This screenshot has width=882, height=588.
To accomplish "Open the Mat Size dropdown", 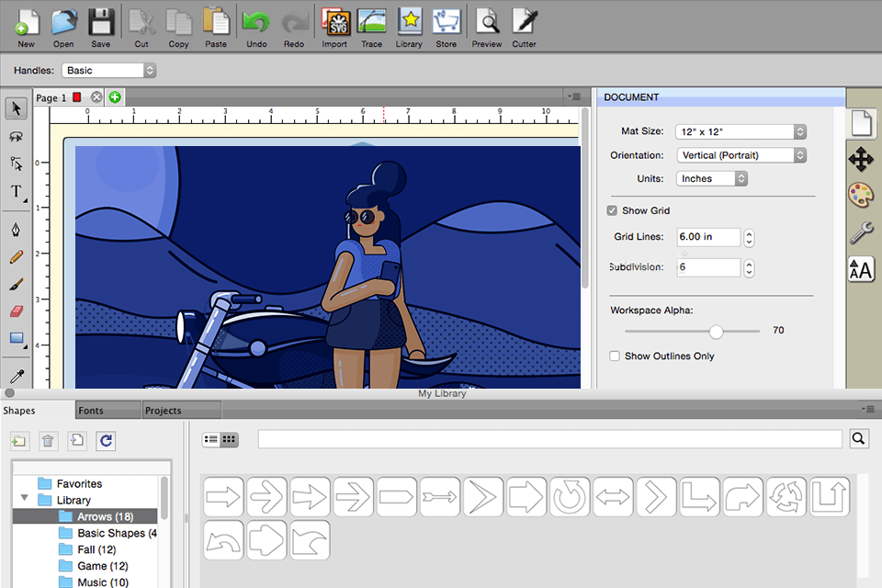I will 741,131.
